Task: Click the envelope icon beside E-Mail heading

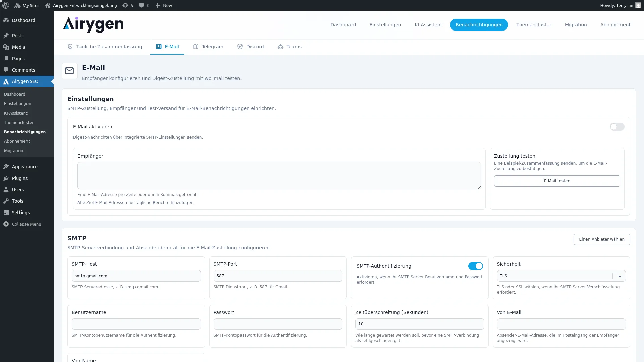Action: tap(69, 71)
